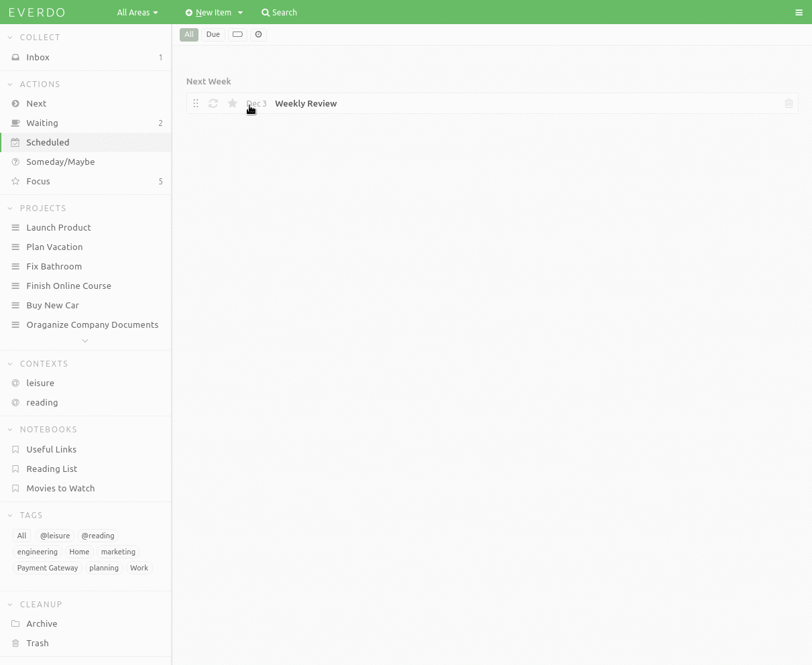Select the Inbox icon in the sidebar

pyautogui.click(x=15, y=57)
